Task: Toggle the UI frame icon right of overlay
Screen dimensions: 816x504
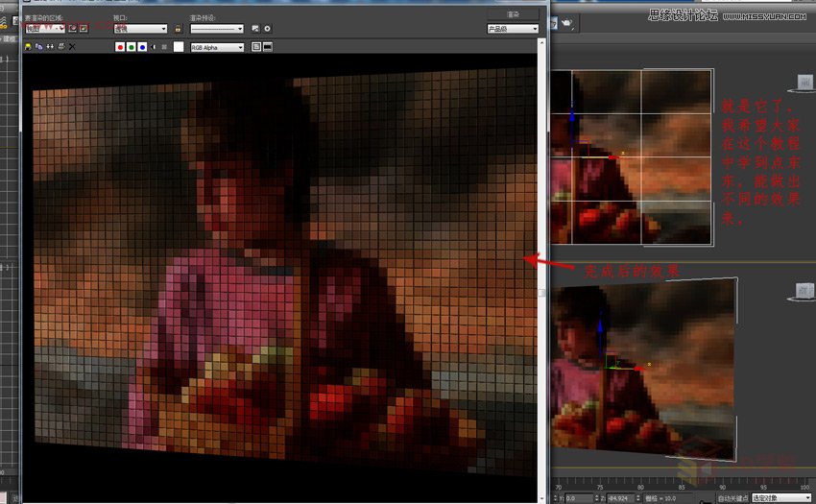Action: [x=268, y=47]
